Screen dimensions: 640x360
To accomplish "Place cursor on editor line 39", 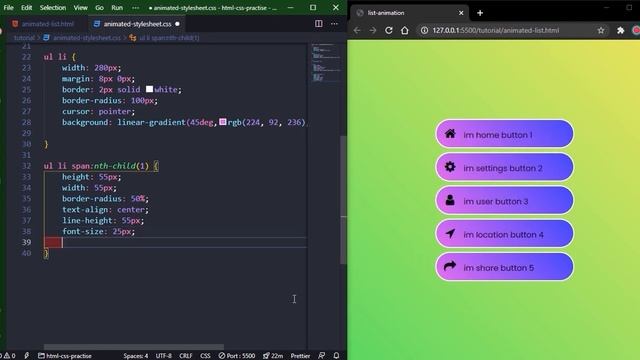I will (x=176, y=242).
